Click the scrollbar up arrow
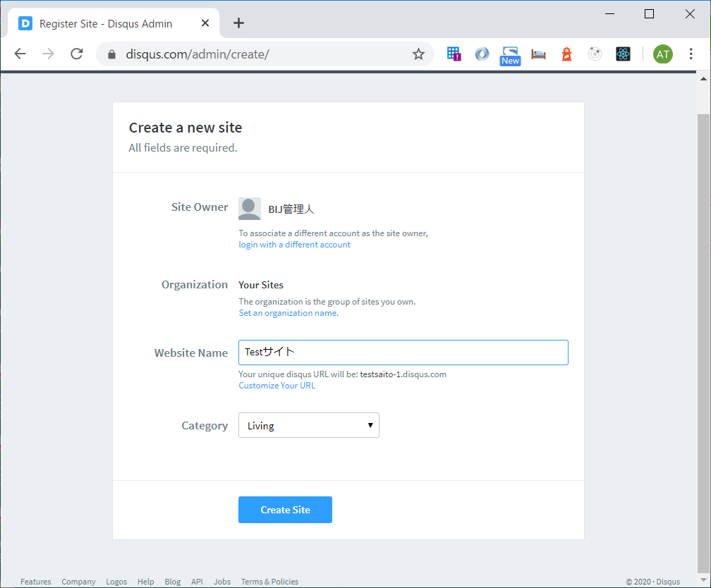The width and height of the screenshot is (711, 588). click(703, 79)
